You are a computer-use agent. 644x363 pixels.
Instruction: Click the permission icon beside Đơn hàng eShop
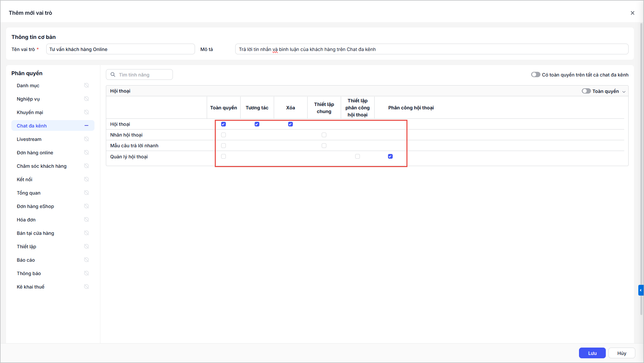click(x=86, y=206)
